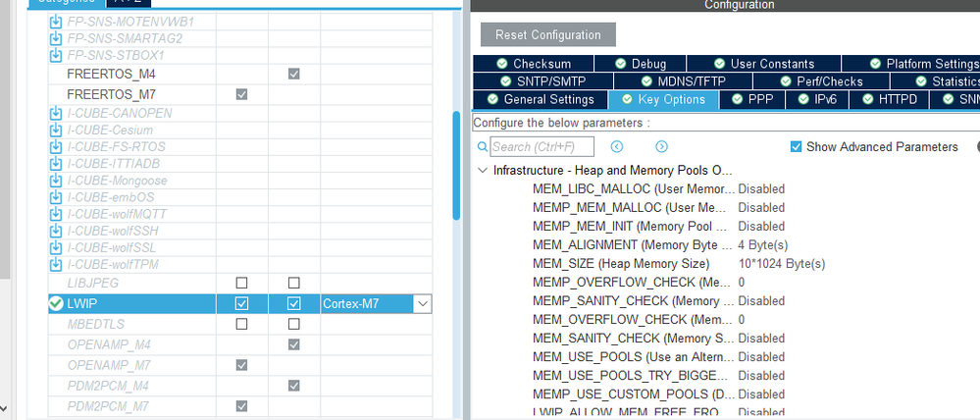The image size is (980, 420).
Task: Toggle OPENAMP_M7 checkbox
Action: [241, 364]
